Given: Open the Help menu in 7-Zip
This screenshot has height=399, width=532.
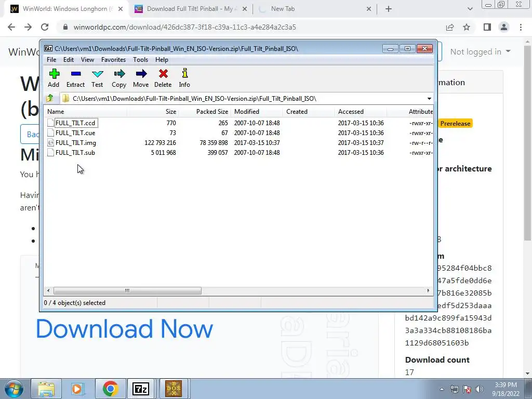Looking at the screenshot, I should point(162,60).
